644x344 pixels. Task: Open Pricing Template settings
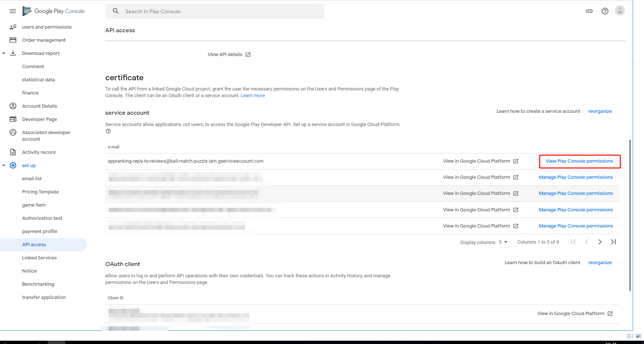point(40,192)
